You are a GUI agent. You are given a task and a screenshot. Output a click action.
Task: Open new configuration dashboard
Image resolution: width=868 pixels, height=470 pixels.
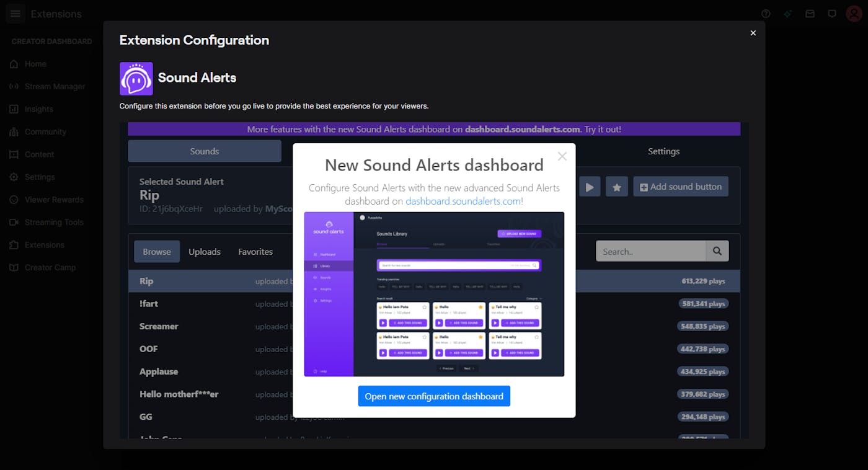pyautogui.click(x=434, y=396)
